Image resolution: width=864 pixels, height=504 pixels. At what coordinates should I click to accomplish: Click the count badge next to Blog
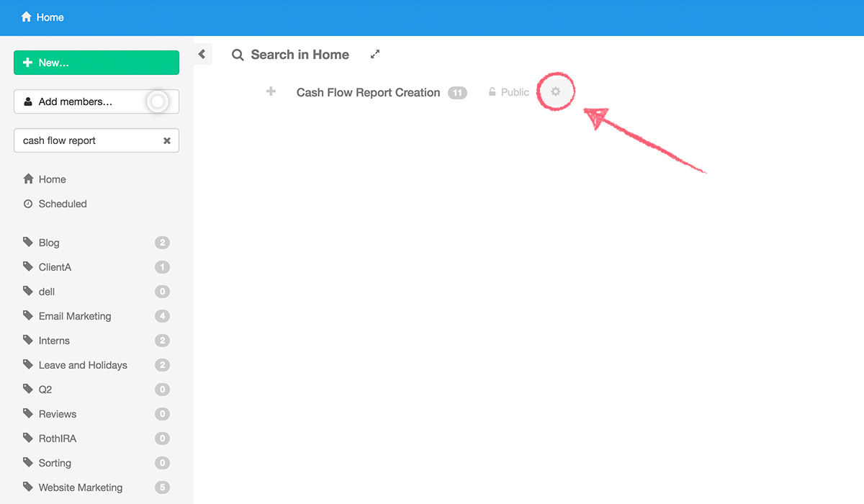(x=163, y=243)
